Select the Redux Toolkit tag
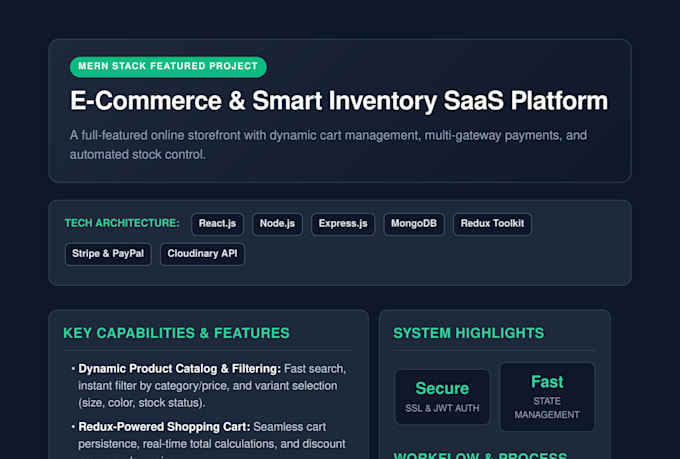This screenshot has width=680, height=459. click(x=492, y=224)
